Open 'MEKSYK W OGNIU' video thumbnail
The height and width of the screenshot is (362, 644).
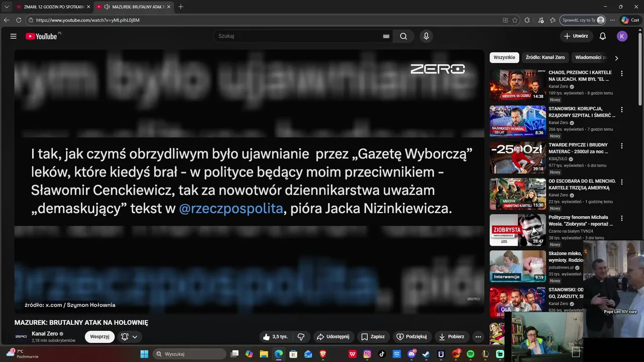pyautogui.click(x=518, y=85)
